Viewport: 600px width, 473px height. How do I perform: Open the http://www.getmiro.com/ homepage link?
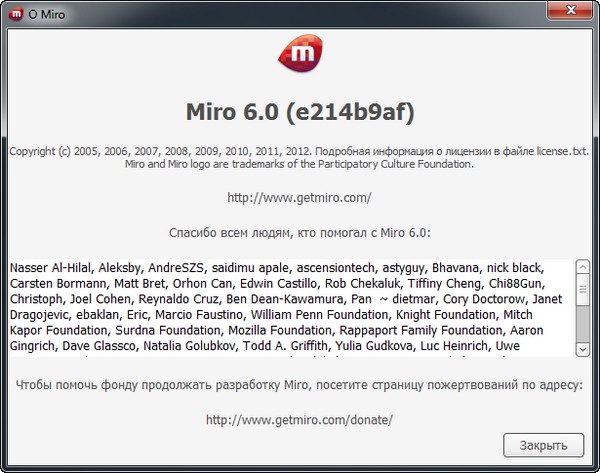(x=299, y=198)
